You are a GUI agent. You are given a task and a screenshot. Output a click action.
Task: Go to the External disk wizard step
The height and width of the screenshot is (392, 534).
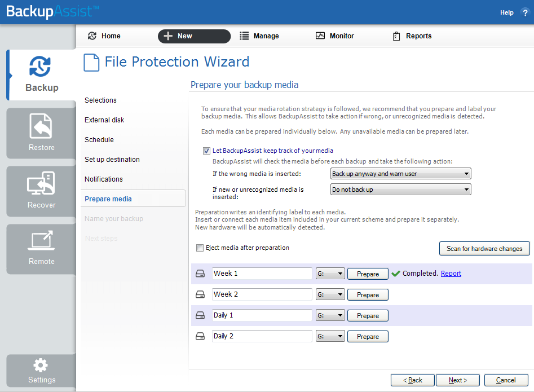[104, 120]
